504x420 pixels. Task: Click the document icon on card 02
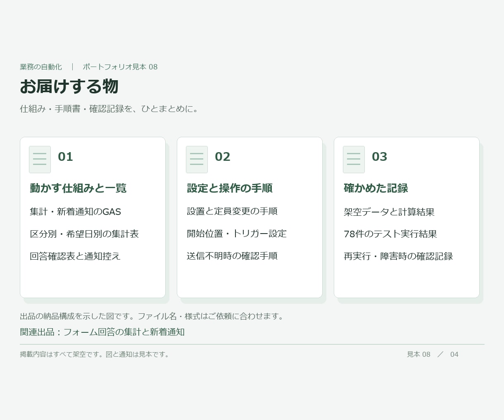[197, 159]
